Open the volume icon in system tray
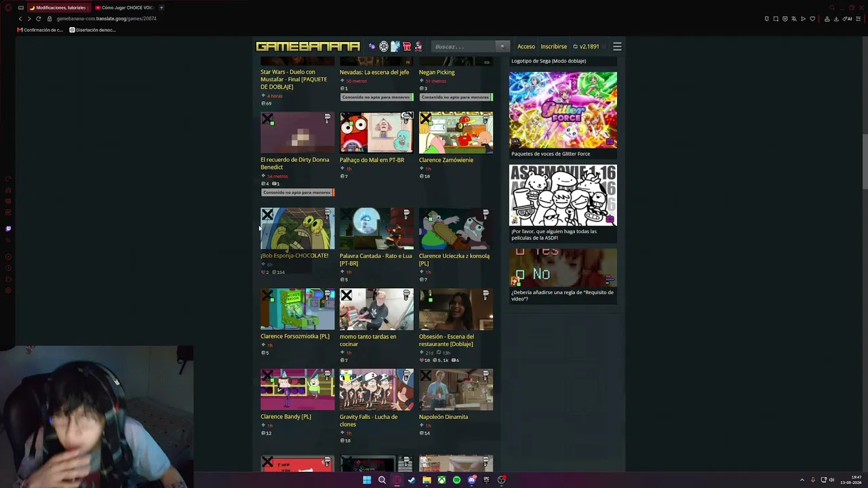Image resolution: width=868 pixels, height=488 pixels. pyautogui.click(x=831, y=480)
